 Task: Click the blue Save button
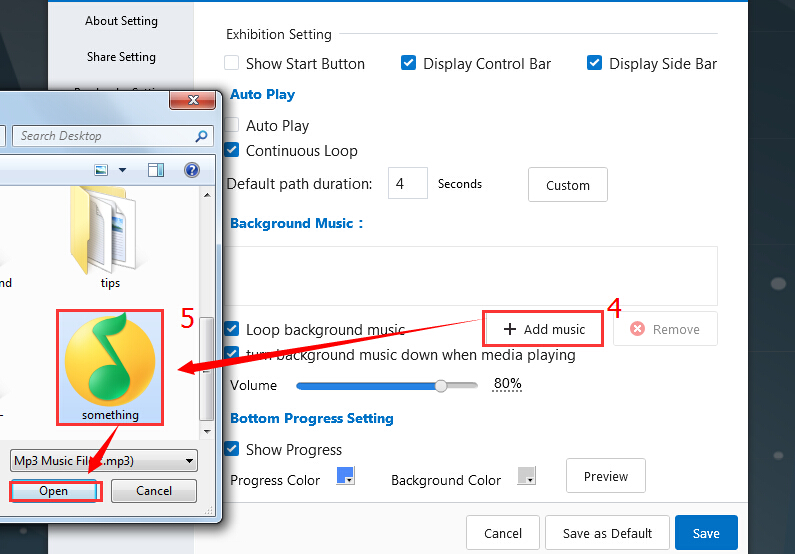coord(706,533)
